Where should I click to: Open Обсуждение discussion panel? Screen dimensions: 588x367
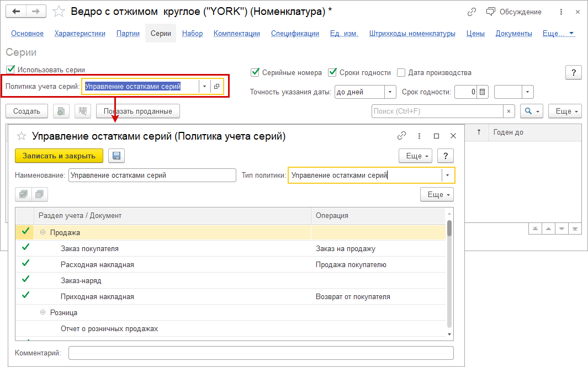[x=514, y=12]
